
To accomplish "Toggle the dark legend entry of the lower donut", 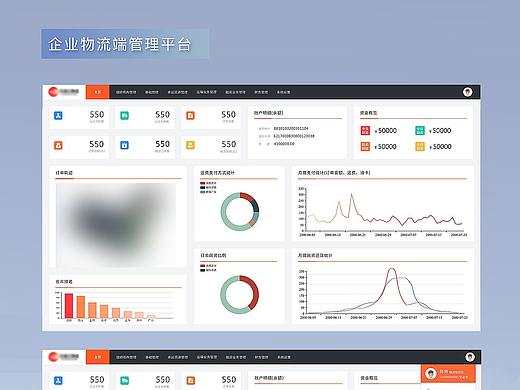I will 208,270.
